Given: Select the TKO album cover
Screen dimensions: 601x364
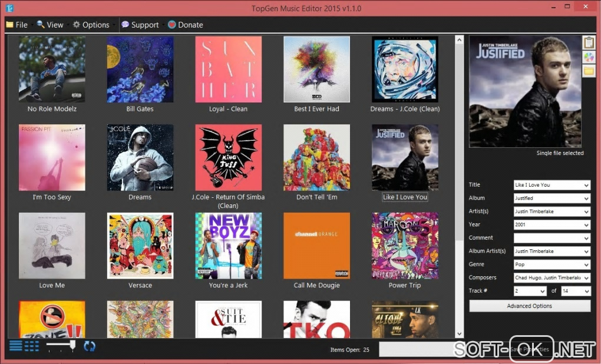Looking at the screenshot, I should coord(316,319).
